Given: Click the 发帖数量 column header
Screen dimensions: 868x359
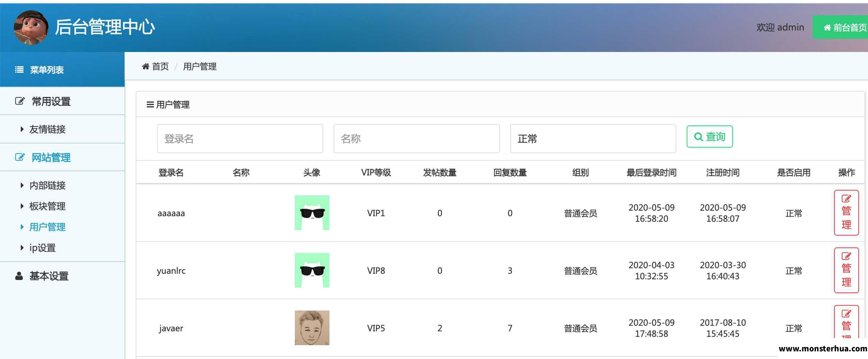Looking at the screenshot, I should click(440, 172).
